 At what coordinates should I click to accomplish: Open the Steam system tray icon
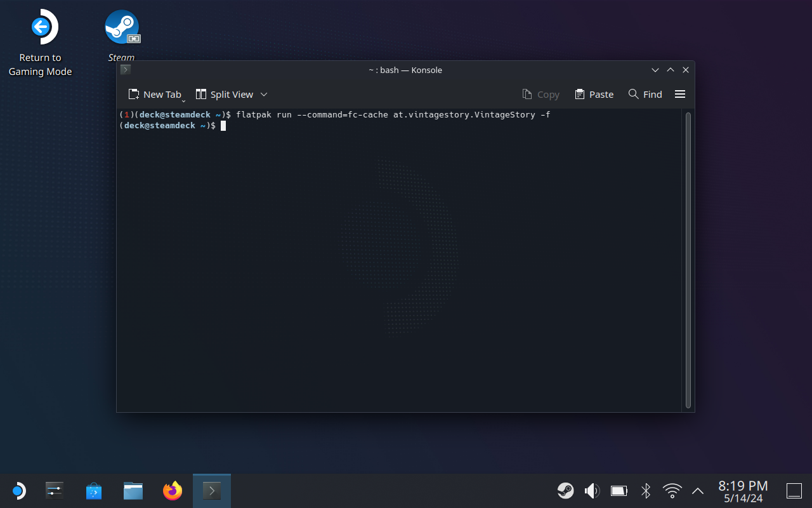[565, 491]
